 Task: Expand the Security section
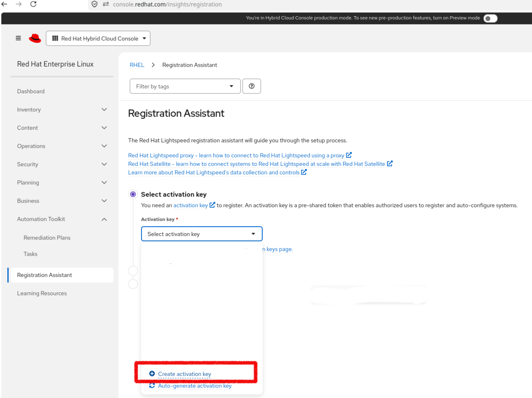pos(62,164)
